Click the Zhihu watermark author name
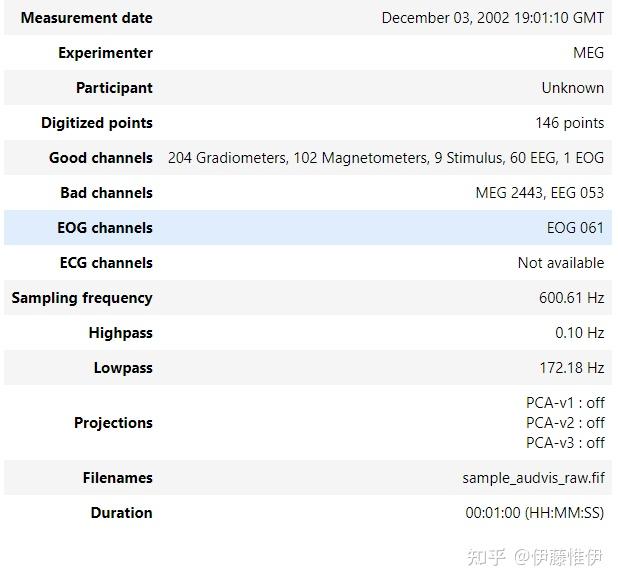The height and width of the screenshot is (583, 618). (568, 556)
